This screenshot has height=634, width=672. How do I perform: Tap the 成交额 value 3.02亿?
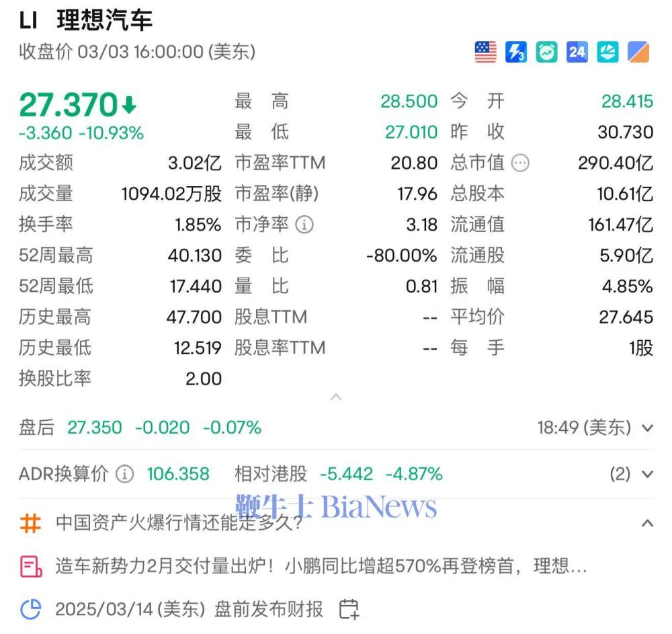[x=195, y=163]
